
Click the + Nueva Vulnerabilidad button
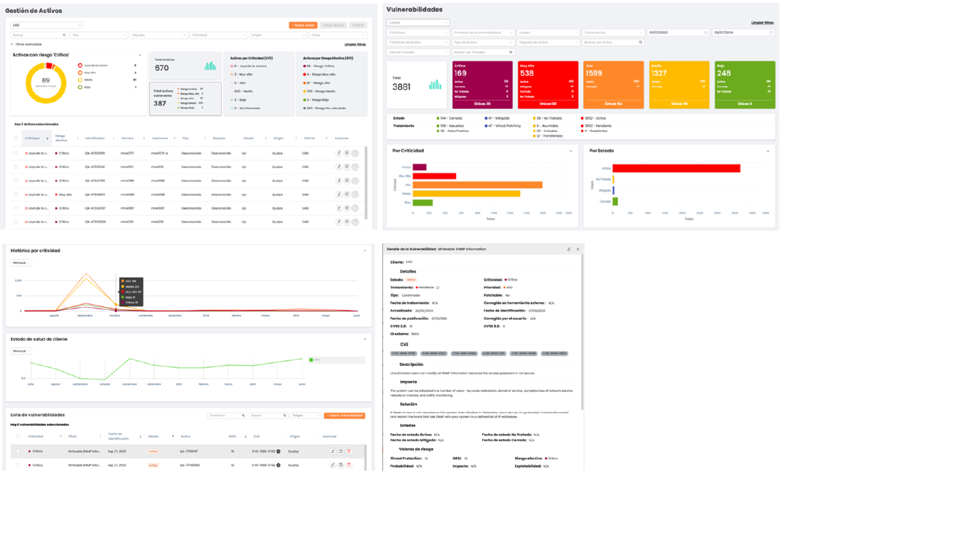click(x=344, y=415)
